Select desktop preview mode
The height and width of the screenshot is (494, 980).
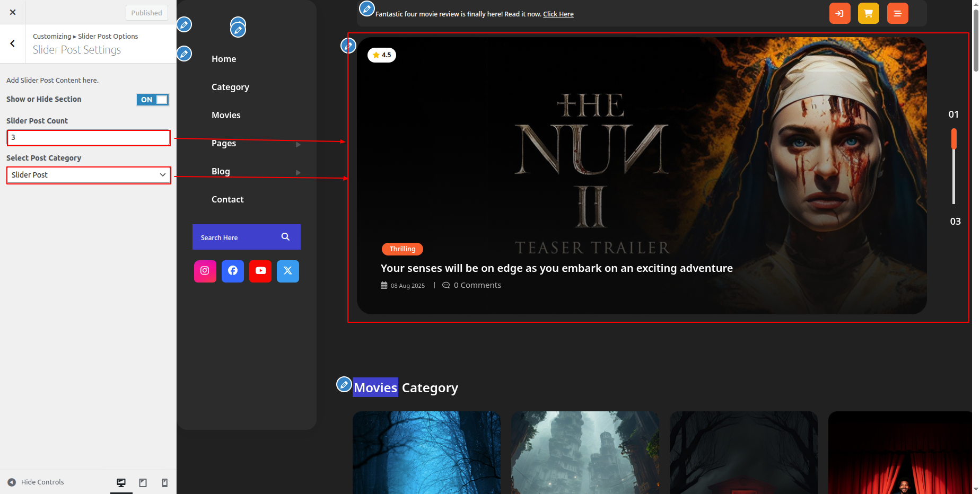121,482
